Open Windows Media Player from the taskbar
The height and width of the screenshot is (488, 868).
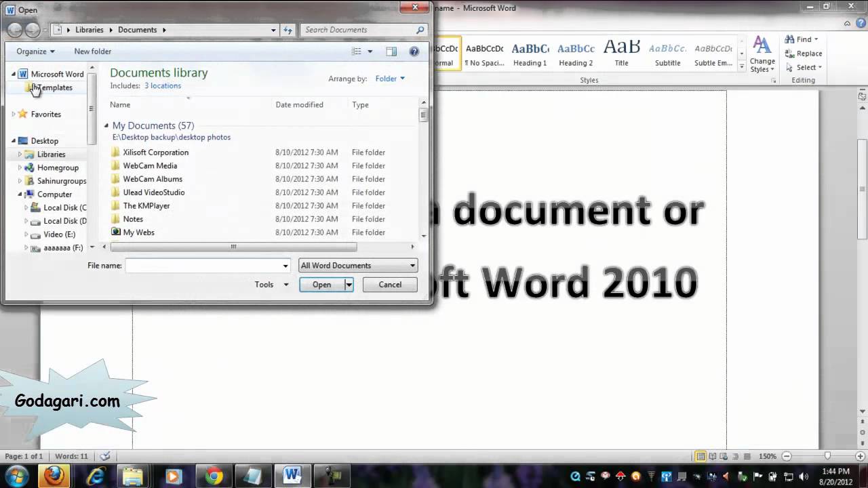coord(173,476)
